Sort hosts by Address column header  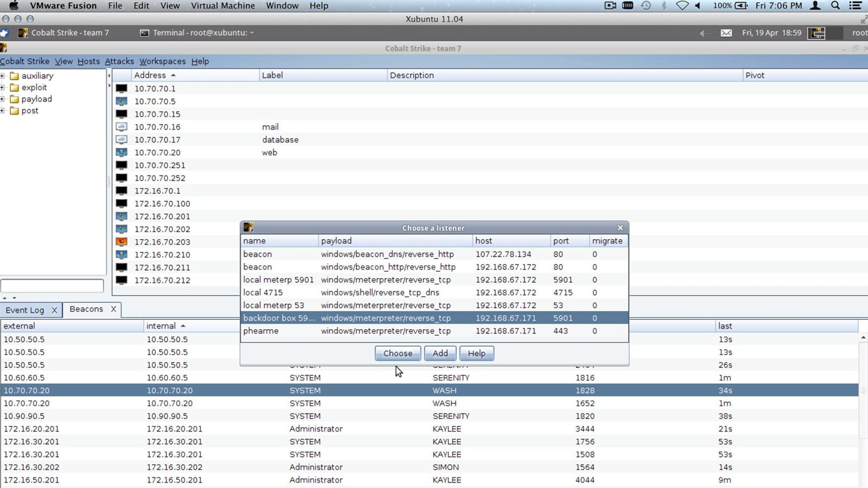pyautogui.click(x=150, y=75)
